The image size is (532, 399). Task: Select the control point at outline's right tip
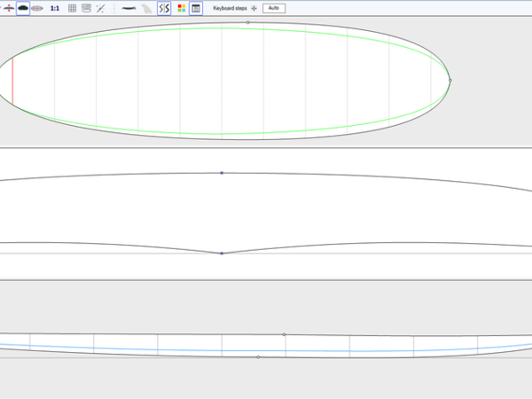point(450,80)
